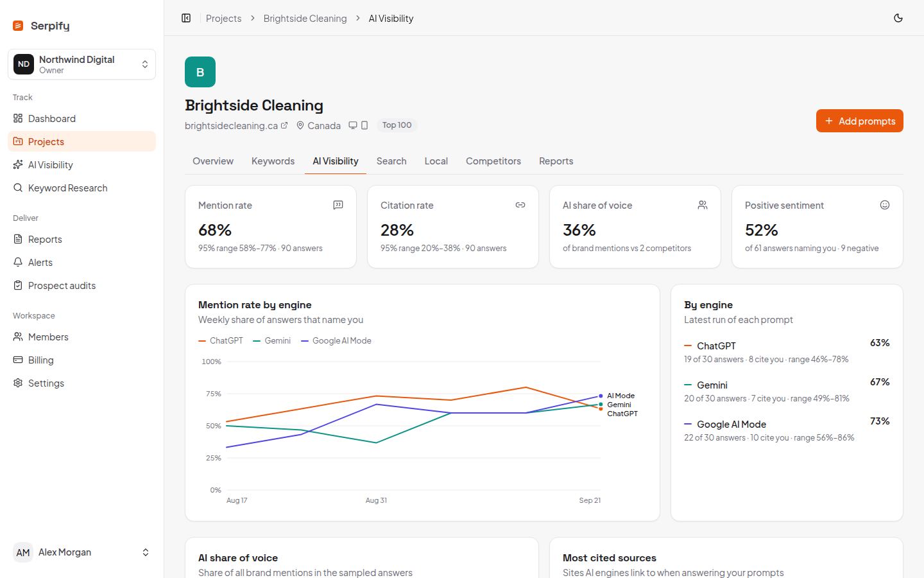
Task: Go to Brightside Cleaning breadcrumb
Action: point(305,19)
